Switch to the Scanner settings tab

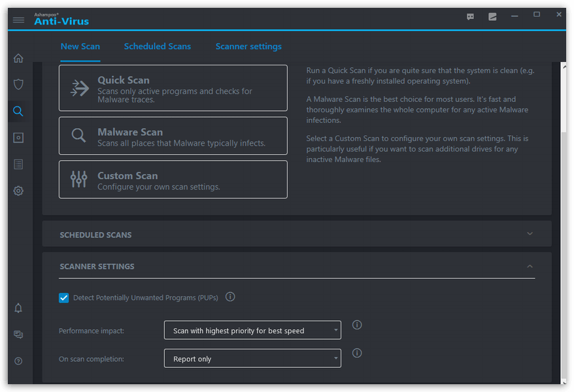[248, 46]
